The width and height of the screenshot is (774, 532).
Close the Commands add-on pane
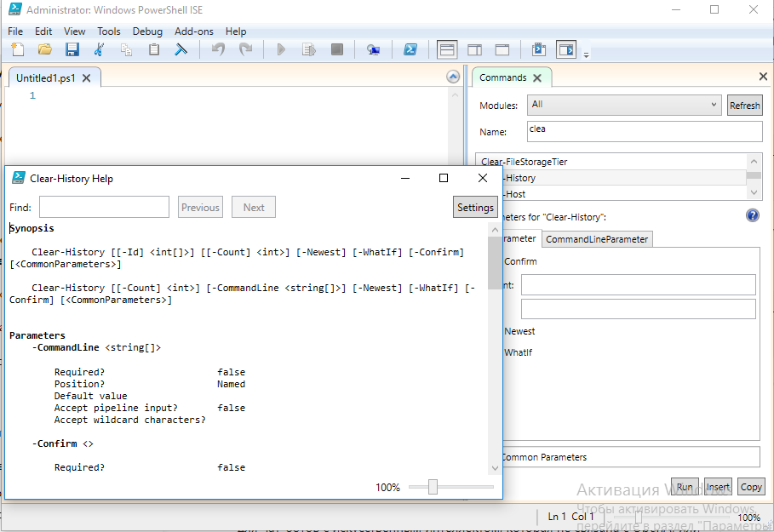(763, 76)
